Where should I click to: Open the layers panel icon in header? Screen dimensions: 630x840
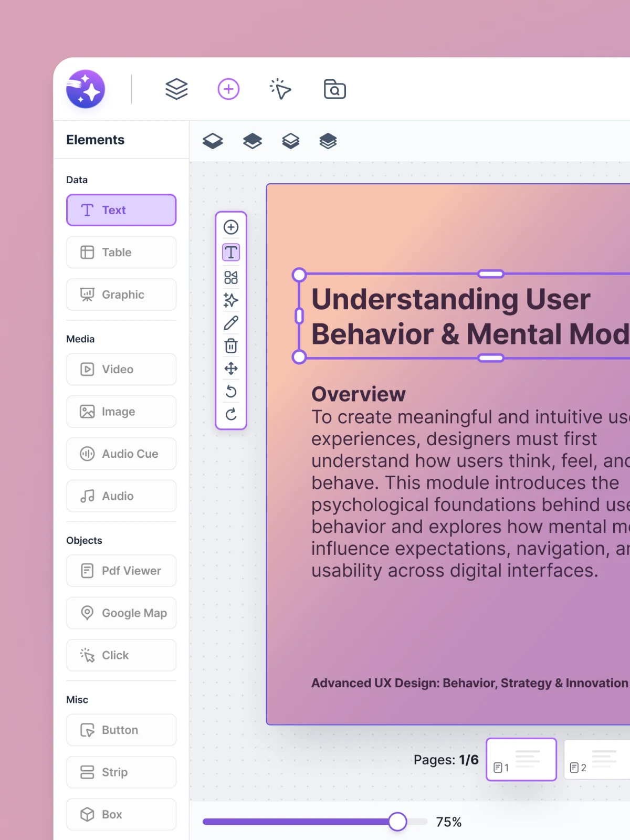[176, 89]
